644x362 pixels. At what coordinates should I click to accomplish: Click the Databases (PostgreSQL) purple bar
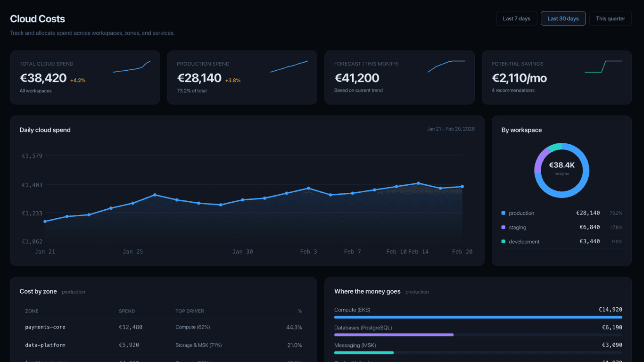click(394, 335)
